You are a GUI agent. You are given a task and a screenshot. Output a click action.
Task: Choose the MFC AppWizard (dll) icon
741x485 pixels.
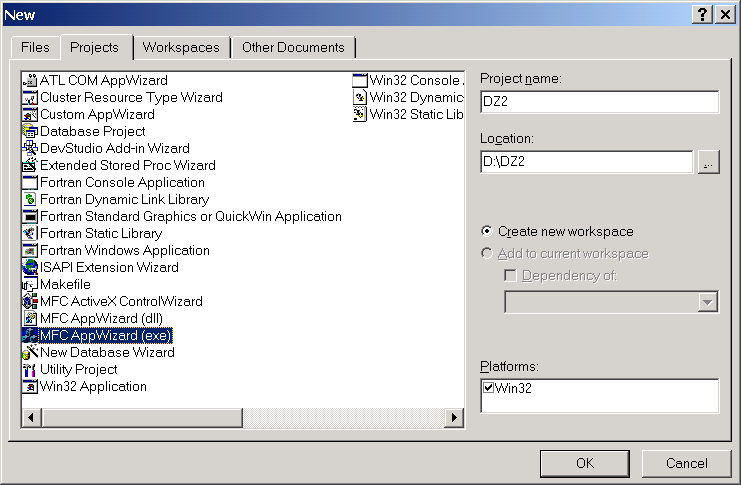point(30,319)
